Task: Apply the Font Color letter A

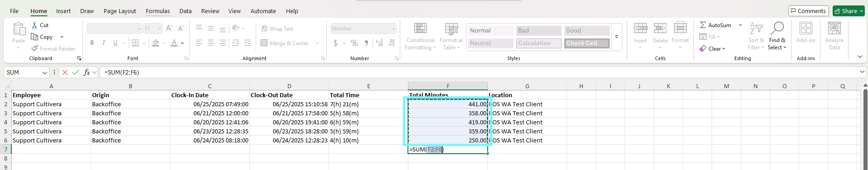Action: pos(174,43)
